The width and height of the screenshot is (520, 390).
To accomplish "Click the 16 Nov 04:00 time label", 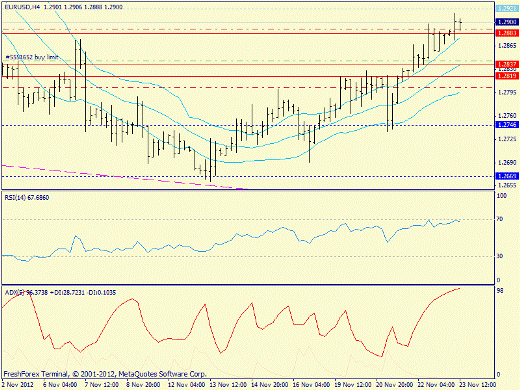I will pos(311,385).
